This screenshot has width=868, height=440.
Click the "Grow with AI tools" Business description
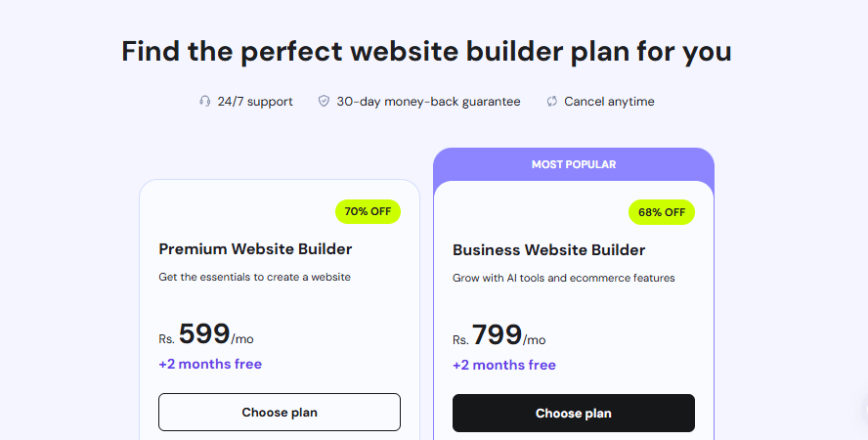click(x=563, y=278)
